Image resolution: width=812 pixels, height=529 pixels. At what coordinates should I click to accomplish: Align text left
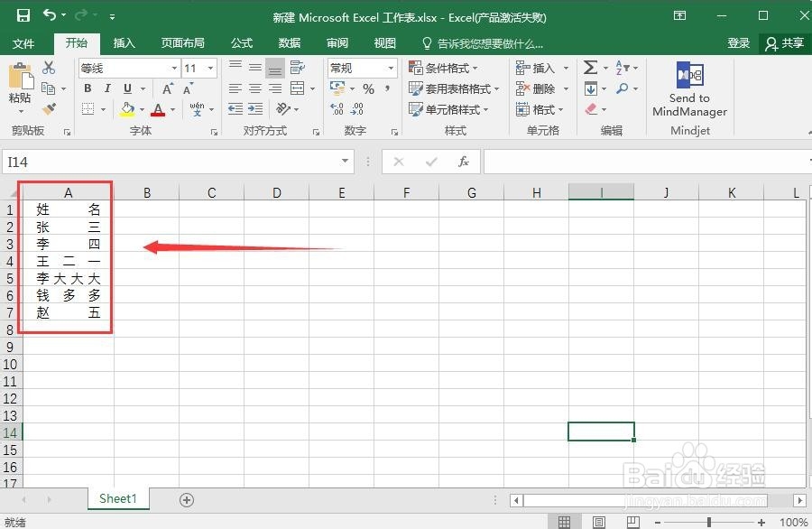(x=235, y=88)
